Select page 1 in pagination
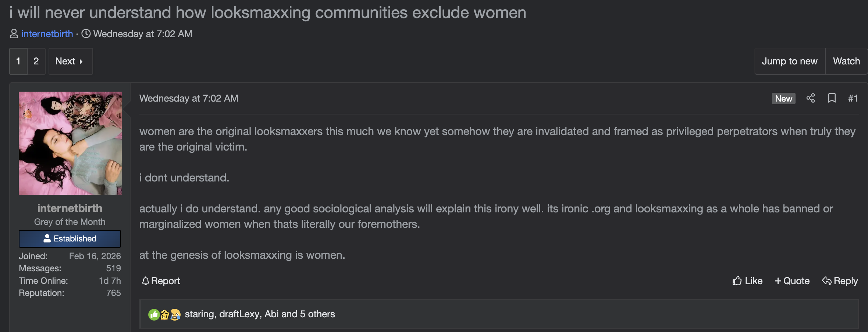 click(18, 61)
